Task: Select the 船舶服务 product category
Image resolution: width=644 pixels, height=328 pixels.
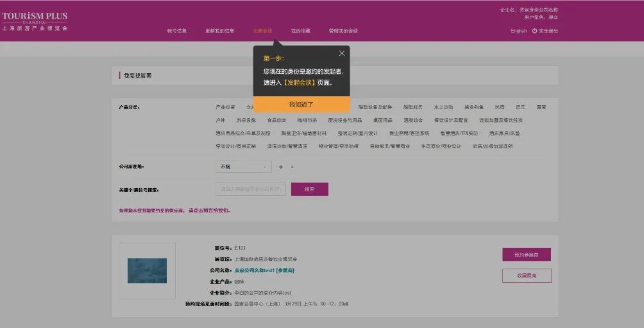Action: (x=413, y=107)
